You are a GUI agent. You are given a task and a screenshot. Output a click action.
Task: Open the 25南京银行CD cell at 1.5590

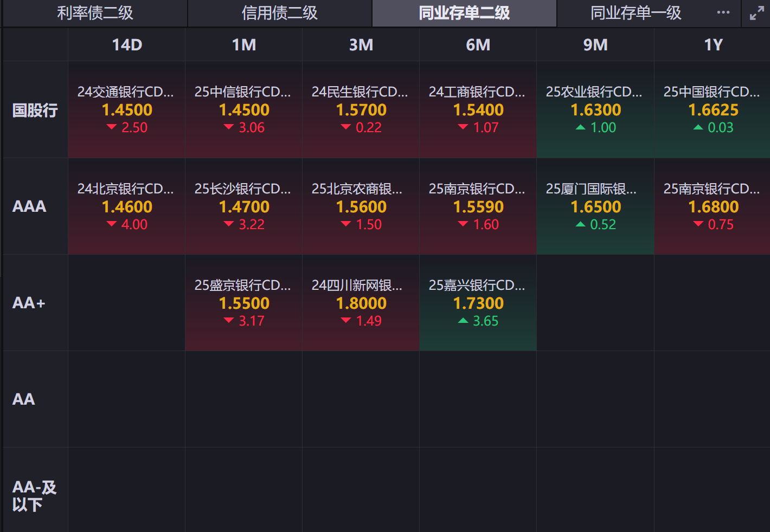pyautogui.click(x=478, y=206)
